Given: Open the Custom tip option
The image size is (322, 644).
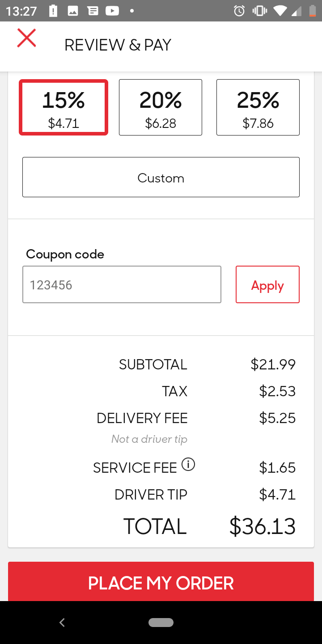Looking at the screenshot, I should point(161,177).
